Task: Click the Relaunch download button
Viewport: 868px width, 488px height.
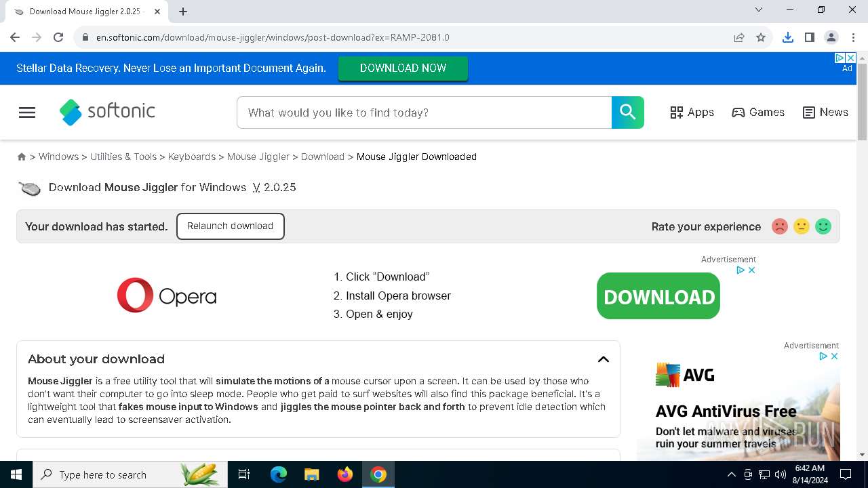Action: pos(231,226)
